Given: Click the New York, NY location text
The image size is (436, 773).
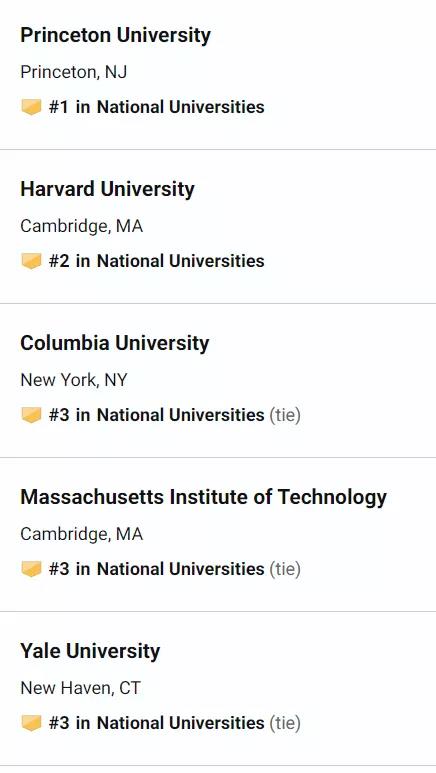Looking at the screenshot, I should [x=74, y=380].
